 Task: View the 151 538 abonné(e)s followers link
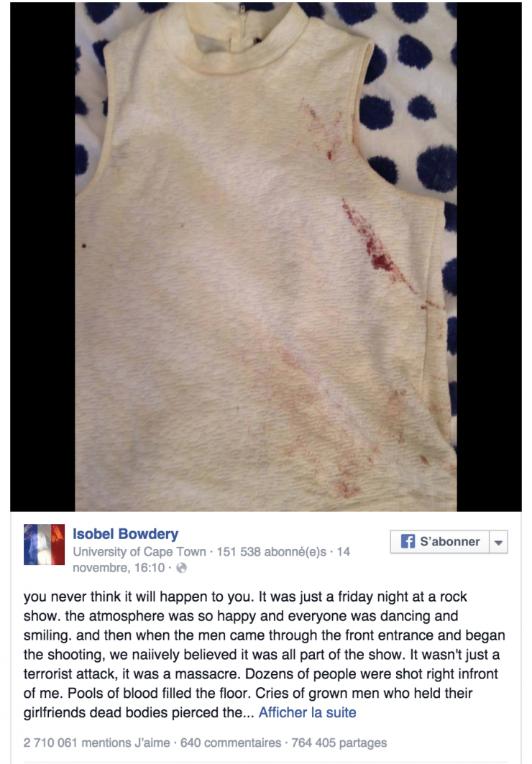(x=271, y=551)
